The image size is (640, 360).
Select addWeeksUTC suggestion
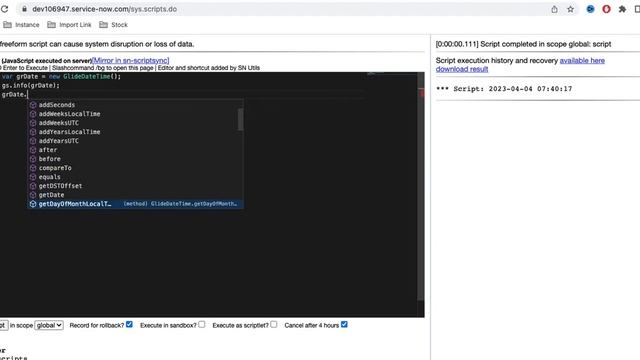tap(136, 123)
